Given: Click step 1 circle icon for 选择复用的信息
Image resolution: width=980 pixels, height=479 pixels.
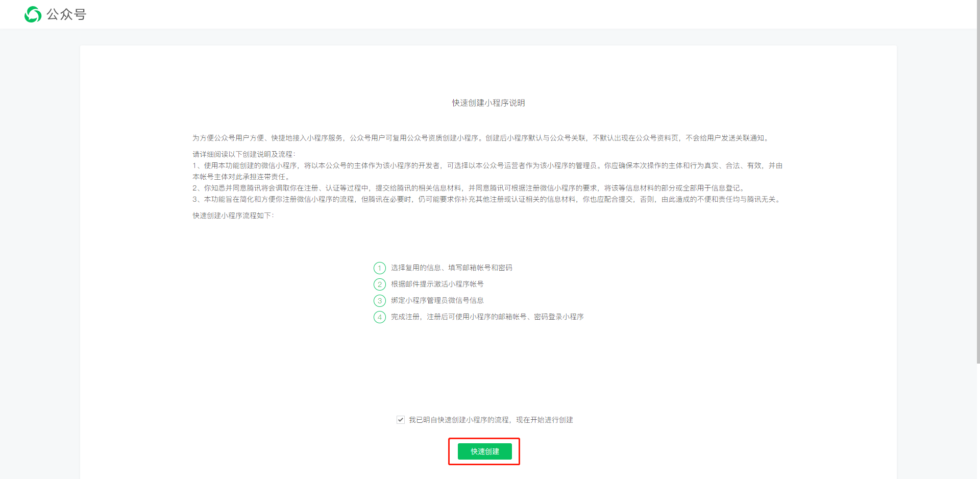Looking at the screenshot, I should [380, 268].
